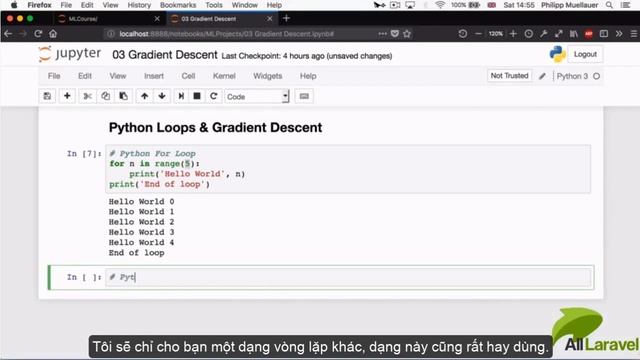Screen dimensions: 640x360
Task: Open the Jupyter Insert menu
Action: 154,76
